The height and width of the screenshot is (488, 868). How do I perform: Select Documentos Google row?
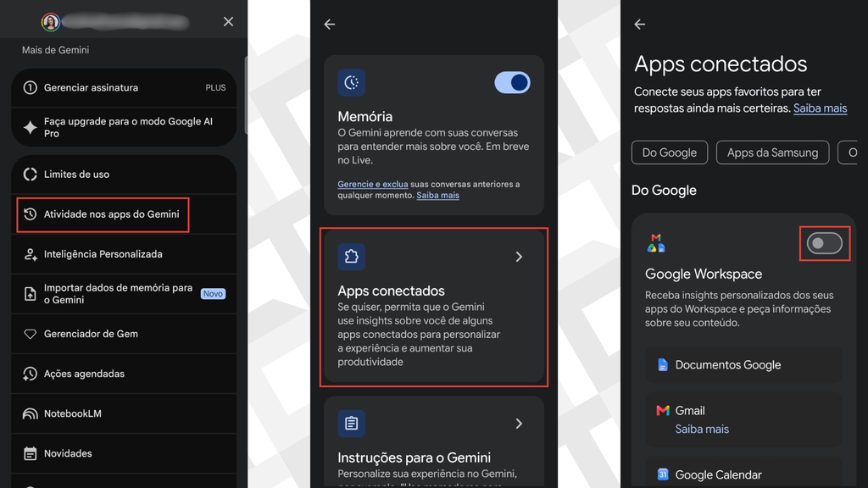coord(743,364)
